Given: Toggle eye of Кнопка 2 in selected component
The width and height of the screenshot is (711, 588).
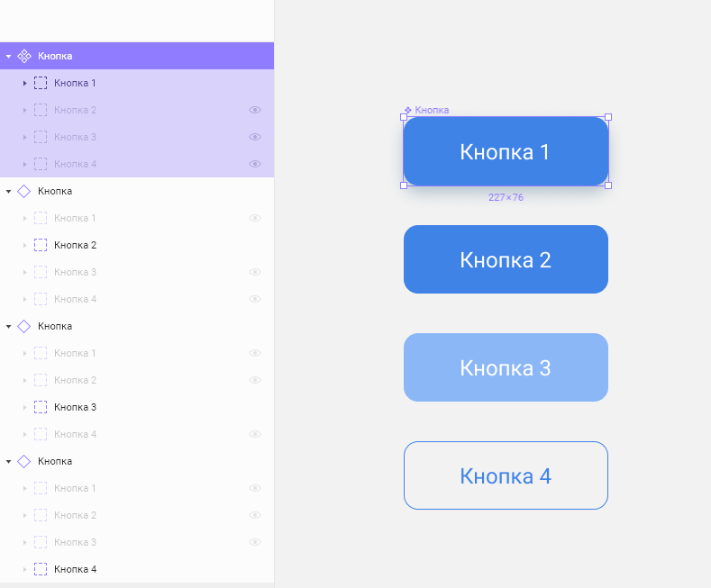Looking at the screenshot, I should click(x=255, y=110).
